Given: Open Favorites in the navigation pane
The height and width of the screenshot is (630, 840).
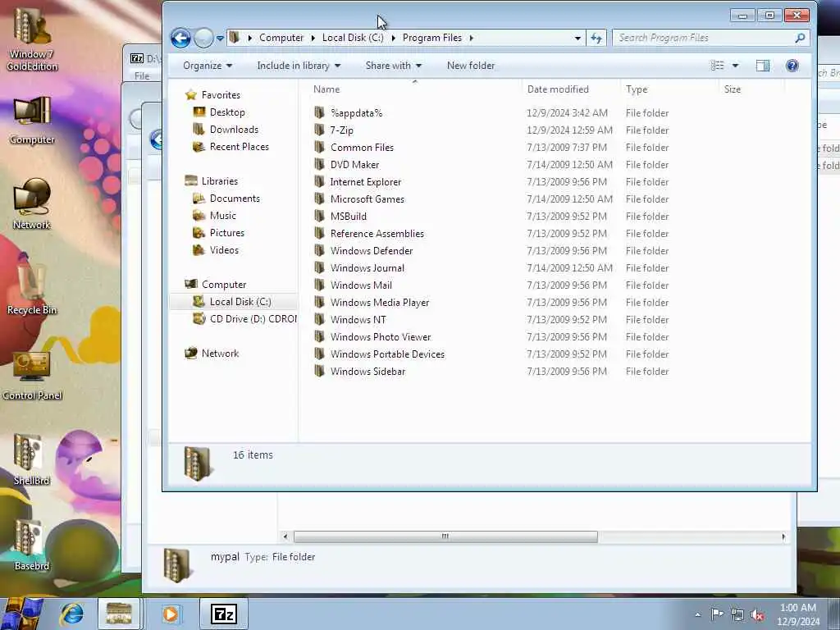Looking at the screenshot, I should point(221,95).
